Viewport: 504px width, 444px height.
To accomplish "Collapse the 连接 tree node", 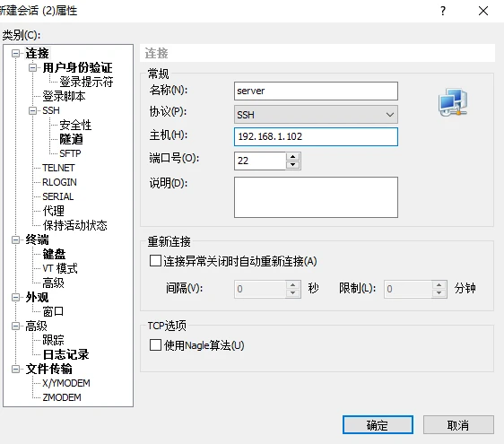I will pos(15,54).
